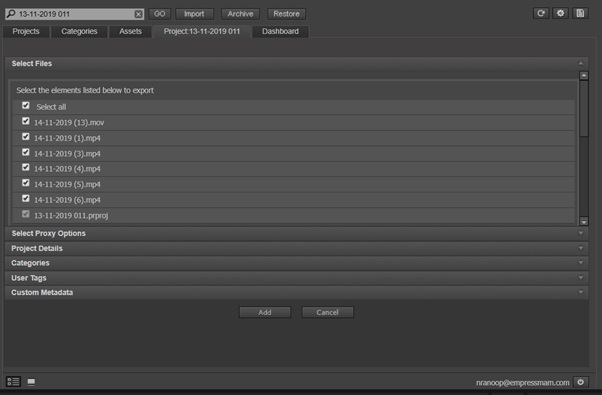
Task: Click the nranoop@empressmam.com user label
Action: (x=523, y=383)
